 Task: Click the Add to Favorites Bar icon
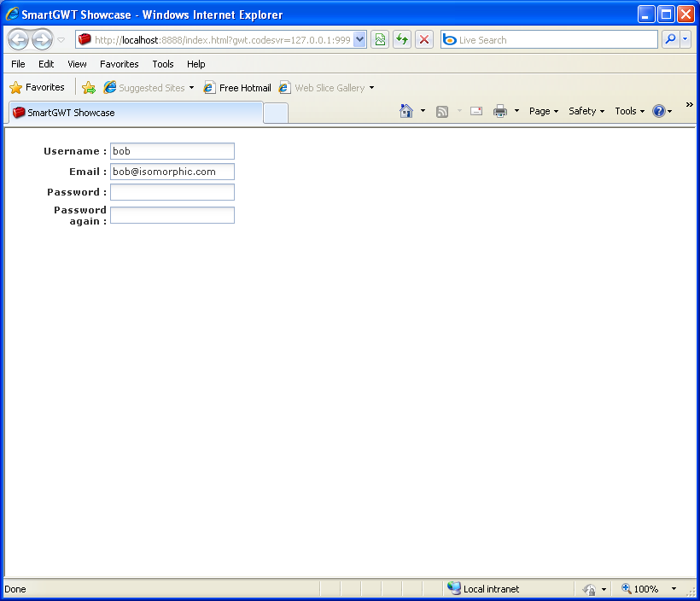coord(89,88)
